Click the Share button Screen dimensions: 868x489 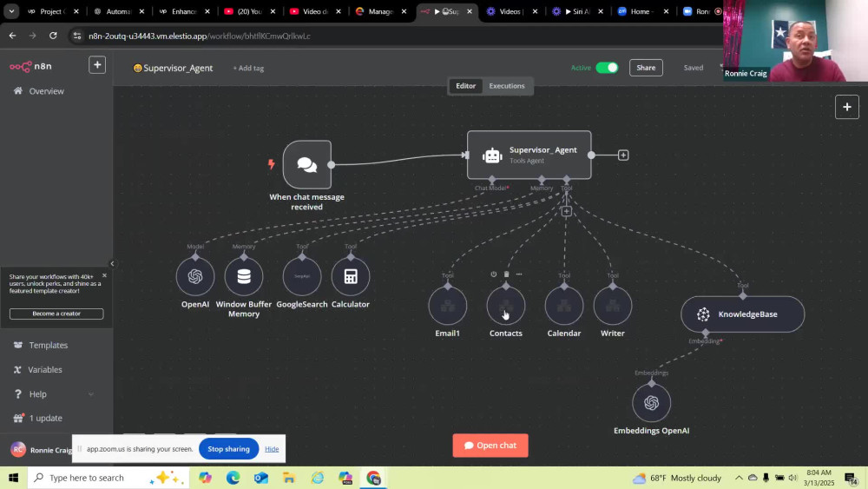(646, 68)
